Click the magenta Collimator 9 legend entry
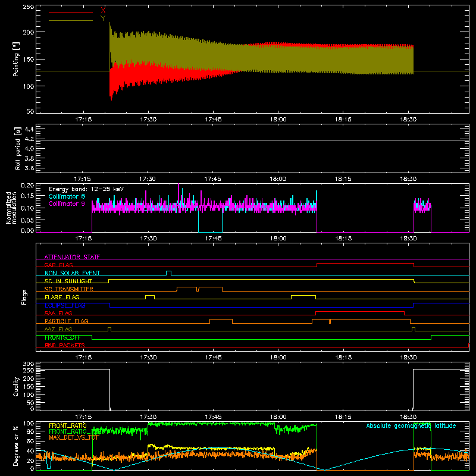 pos(67,203)
